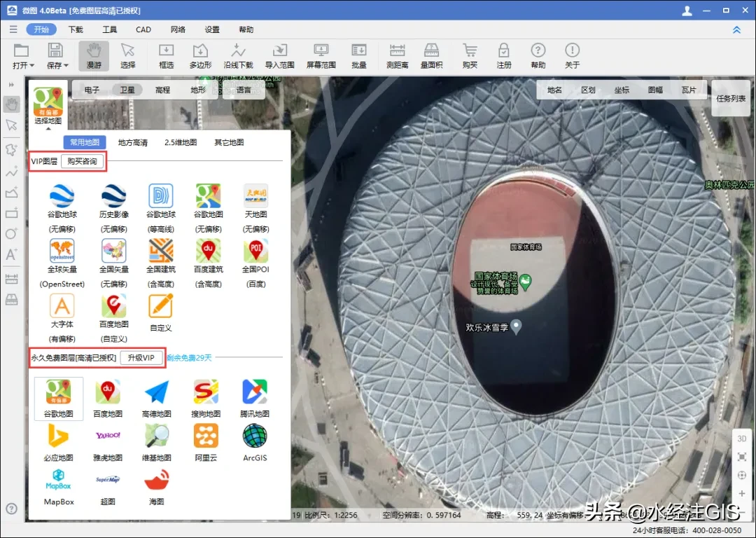
Task: Switch to the 地方高清 tab
Action: coord(132,142)
